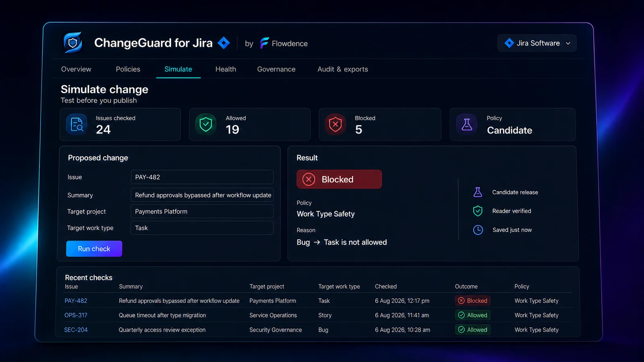644x362 pixels.
Task: Click the Saved just now clock icon
Action: tap(478, 230)
